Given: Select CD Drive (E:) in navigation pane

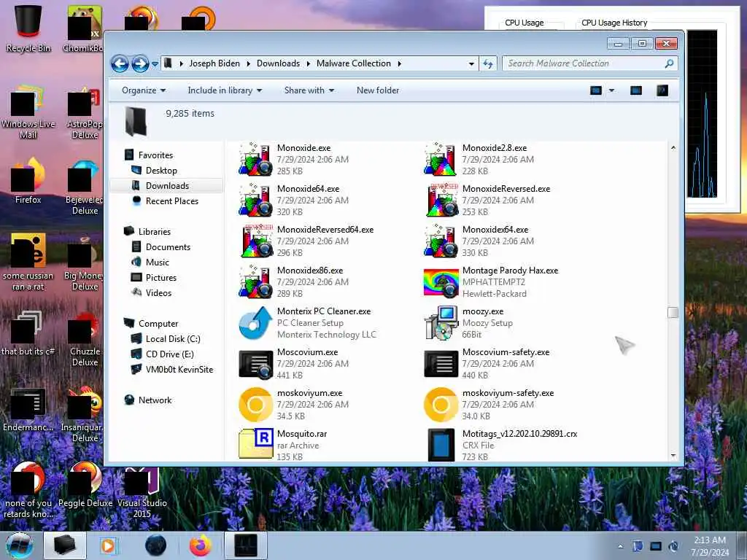Looking at the screenshot, I should [x=169, y=354].
